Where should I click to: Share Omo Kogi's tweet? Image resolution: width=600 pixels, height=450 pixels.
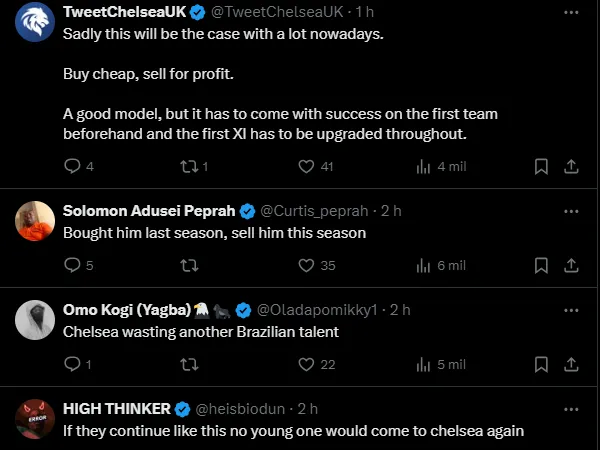571,365
